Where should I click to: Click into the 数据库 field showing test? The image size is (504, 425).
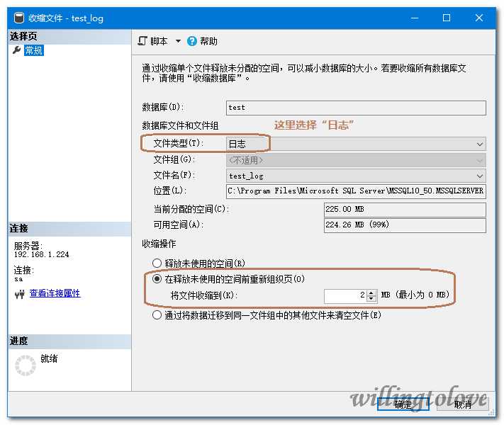[356, 108]
